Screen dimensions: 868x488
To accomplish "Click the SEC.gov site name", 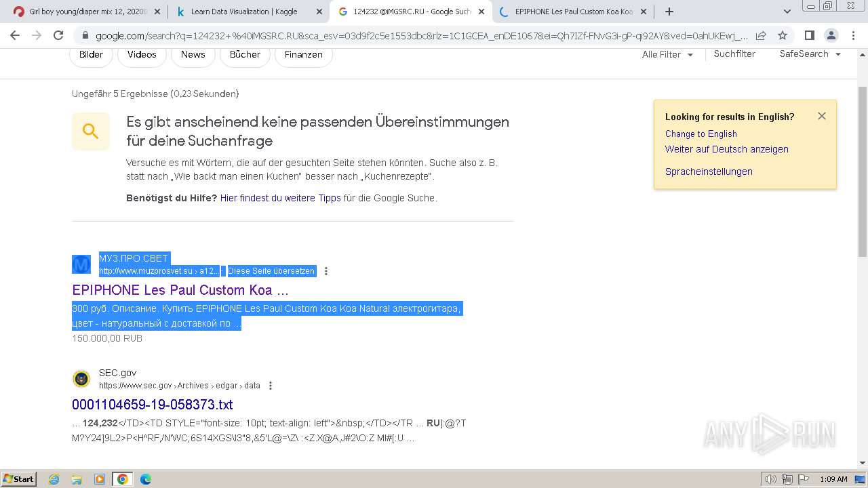I will coord(118,373).
